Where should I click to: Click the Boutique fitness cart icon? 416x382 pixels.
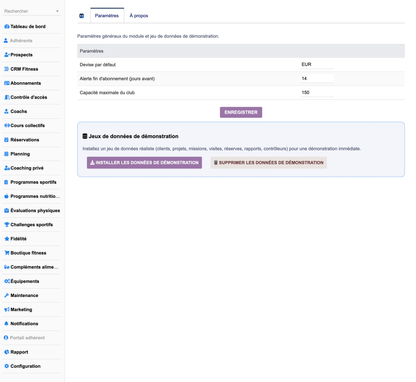click(x=6, y=253)
